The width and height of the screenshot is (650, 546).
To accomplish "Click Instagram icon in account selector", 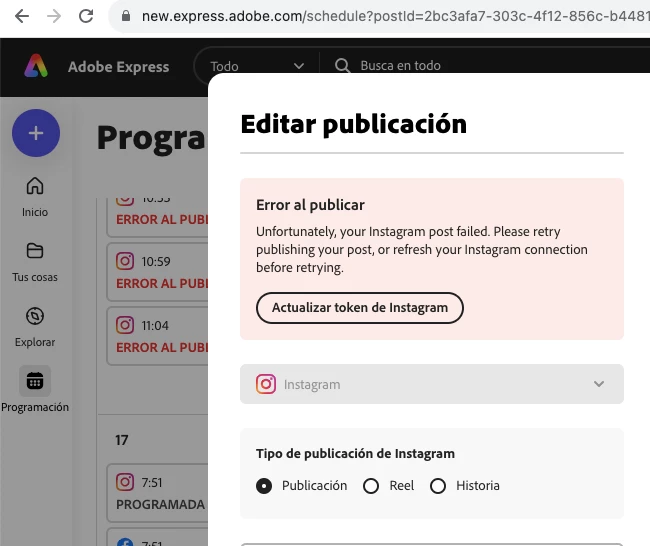I will pyautogui.click(x=266, y=384).
